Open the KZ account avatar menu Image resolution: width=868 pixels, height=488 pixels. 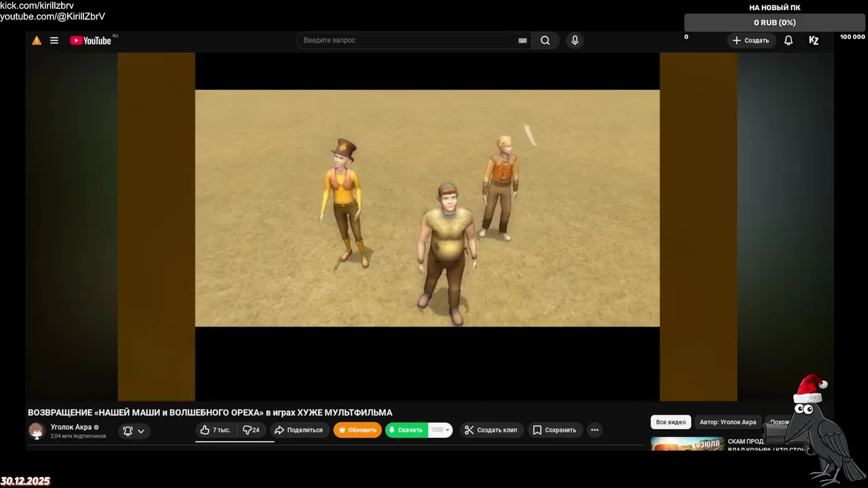[x=814, y=41]
